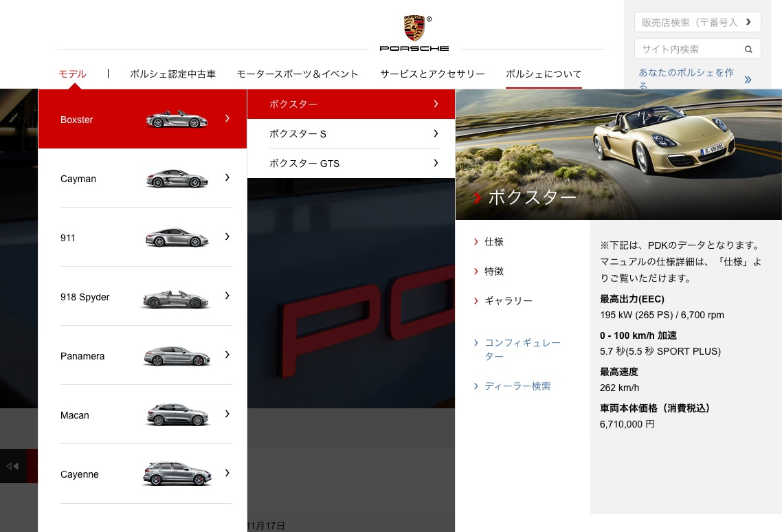This screenshot has height=532, width=782.
Task: Click the Cayman car thumbnail
Action: coord(177,178)
